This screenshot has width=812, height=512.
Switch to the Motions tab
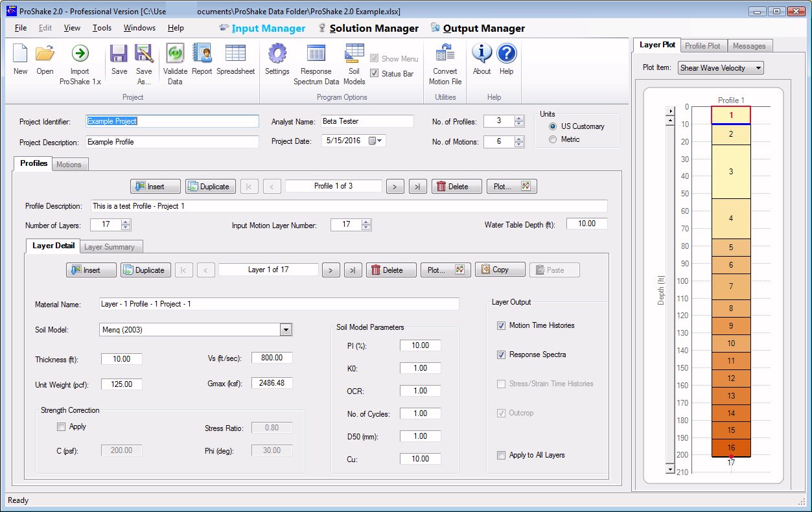[69, 165]
